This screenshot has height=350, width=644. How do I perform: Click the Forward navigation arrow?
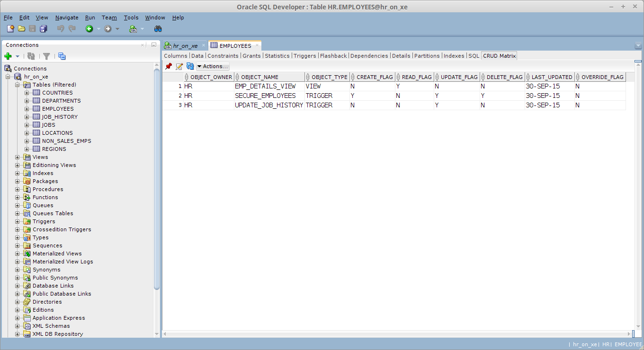108,29
